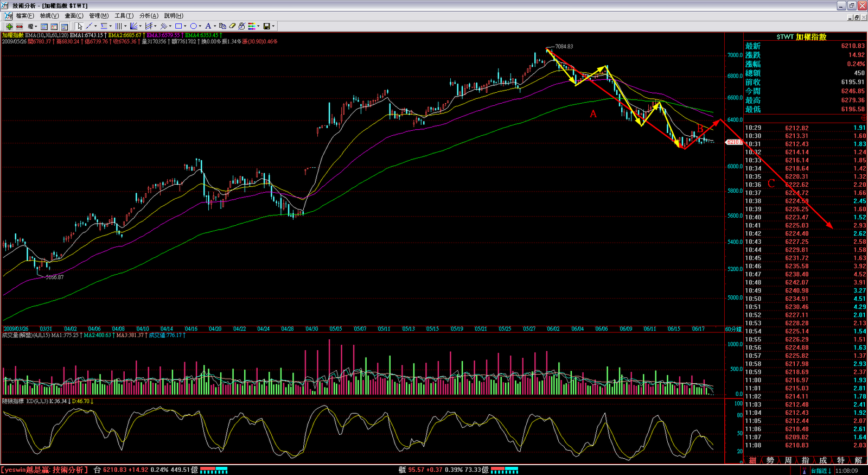Select the pitchfork channel drawing tool
This screenshot has height=475, width=868.
tap(149, 26)
